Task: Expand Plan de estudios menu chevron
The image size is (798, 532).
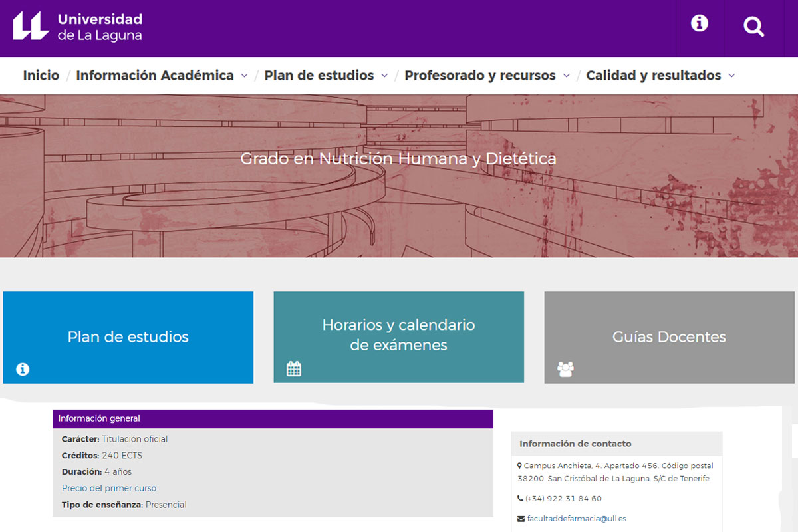Action: click(x=384, y=76)
